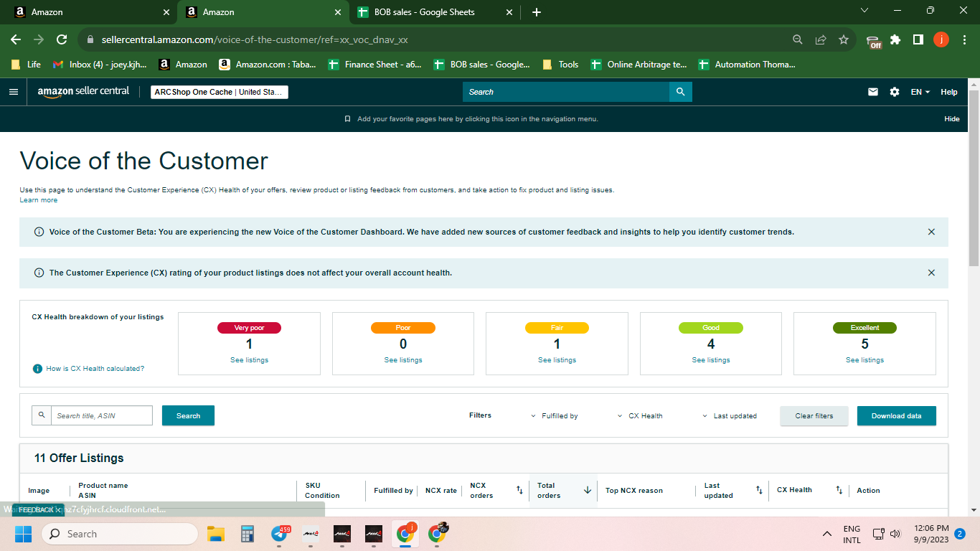The width and height of the screenshot is (980, 551).
Task: Click the zoom magnifier icon in the address bar
Action: tap(798, 39)
